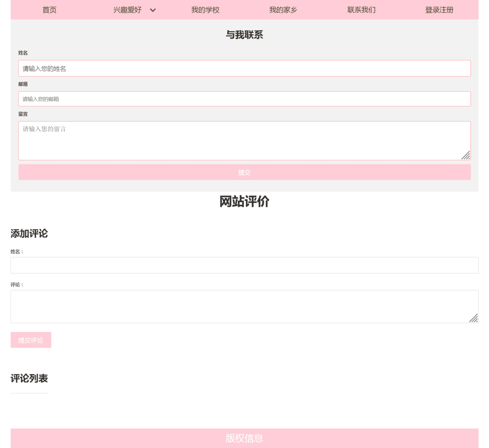Screen dimensions: 489x448
Task: Click the 请输入您的邮箱 email field
Action: click(x=244, y=99)
